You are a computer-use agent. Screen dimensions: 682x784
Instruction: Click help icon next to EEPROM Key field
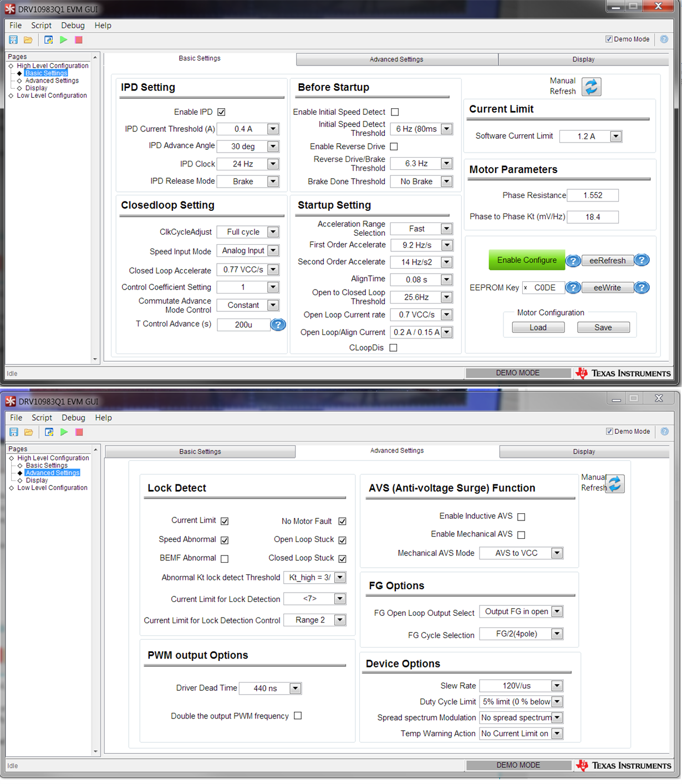(573, 287)
